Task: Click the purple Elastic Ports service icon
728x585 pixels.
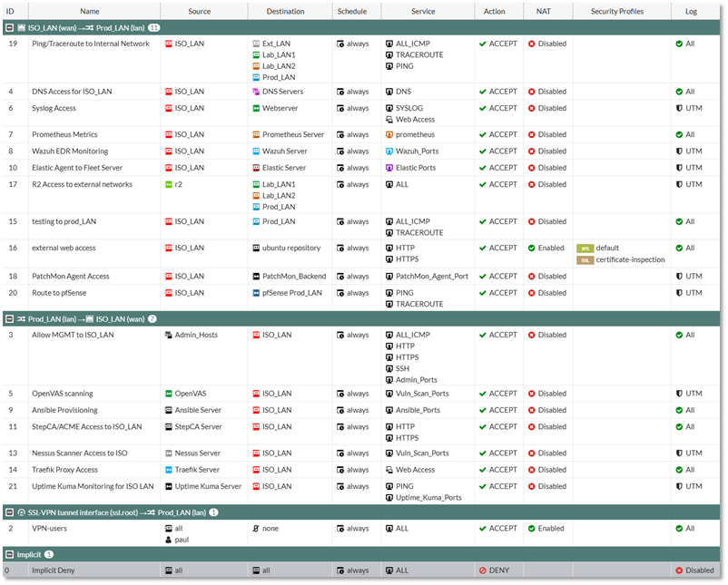Action: [389, 168]
